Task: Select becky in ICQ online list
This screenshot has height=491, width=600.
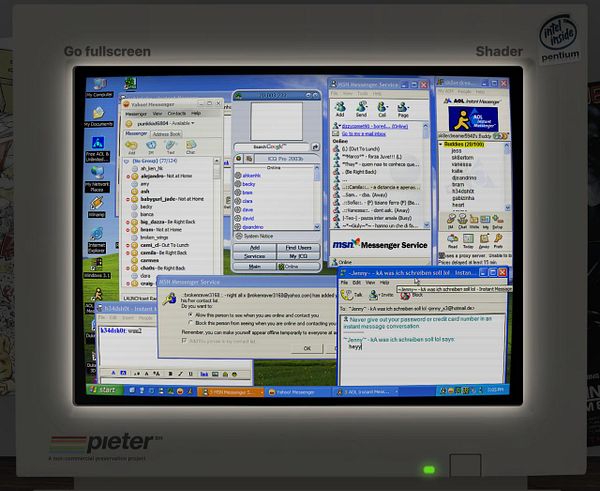Action: coord(249,184)
